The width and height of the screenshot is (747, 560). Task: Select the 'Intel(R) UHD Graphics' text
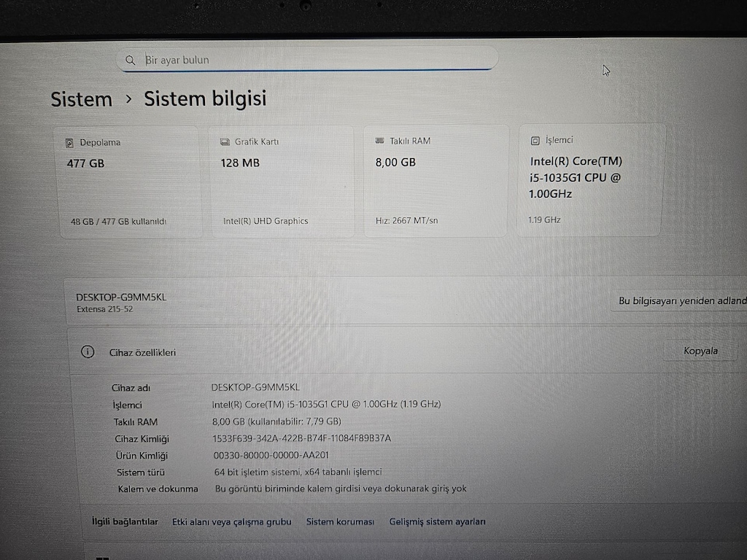266,221
